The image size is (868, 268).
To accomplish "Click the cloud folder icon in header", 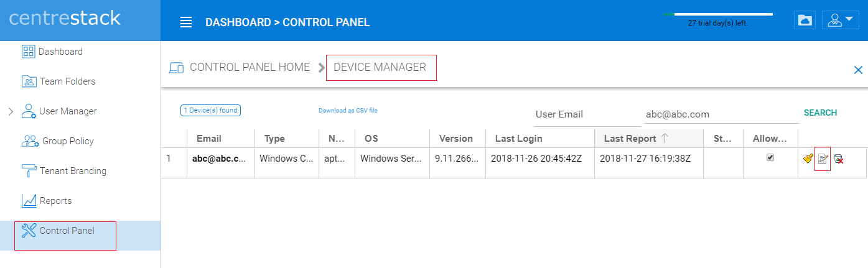I will click(x=805, y=20).
